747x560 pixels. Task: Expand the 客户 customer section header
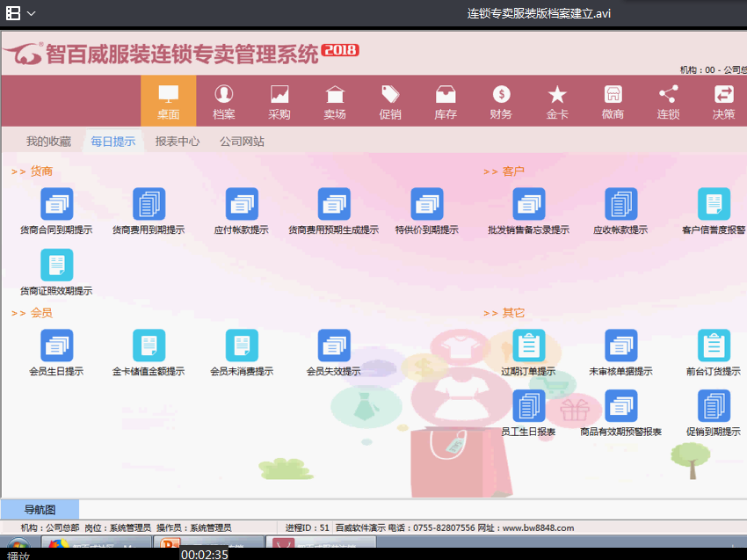tap(504, 171)
